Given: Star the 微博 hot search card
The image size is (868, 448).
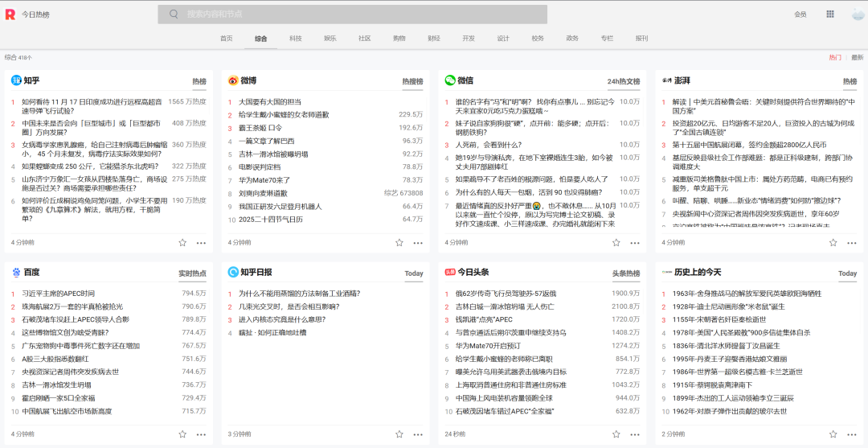Looking at the screenshot, I should 399,242.
